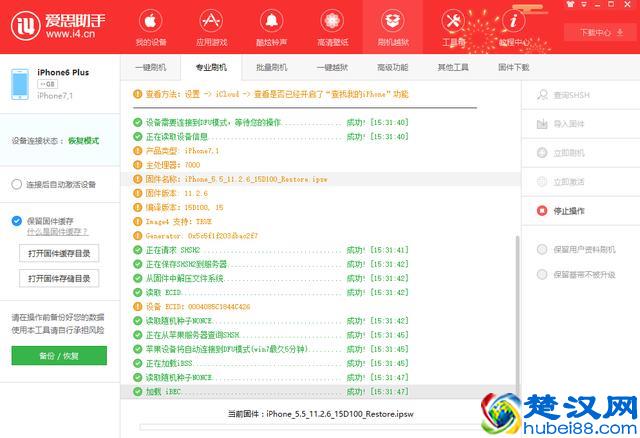Click green check icon beside 读取 ECID
640x438 pixels.
[138, 292]
